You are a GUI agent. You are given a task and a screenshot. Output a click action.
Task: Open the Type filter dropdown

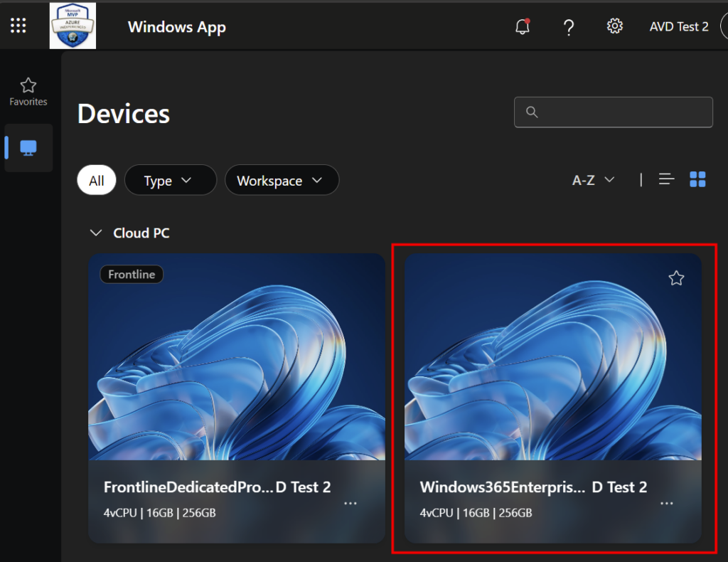point(169,181)
